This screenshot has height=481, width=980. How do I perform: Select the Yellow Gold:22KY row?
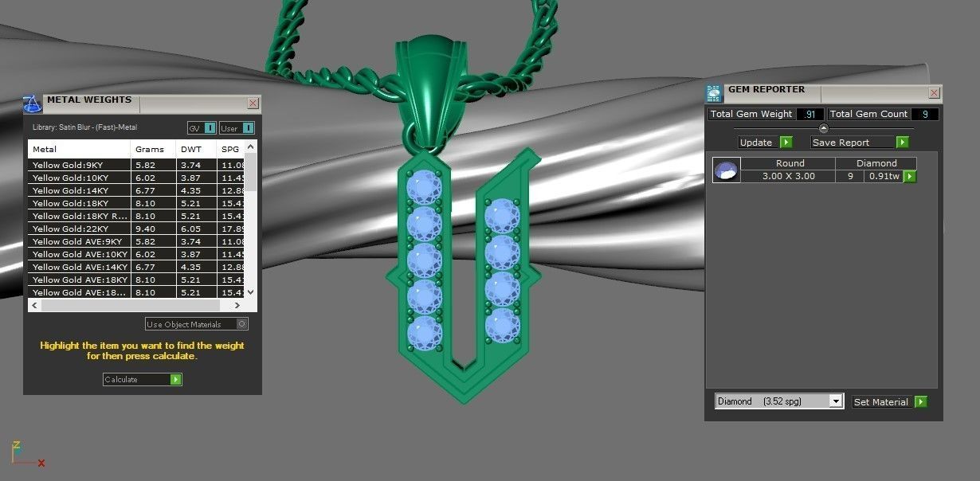click(x=136, y=229)
